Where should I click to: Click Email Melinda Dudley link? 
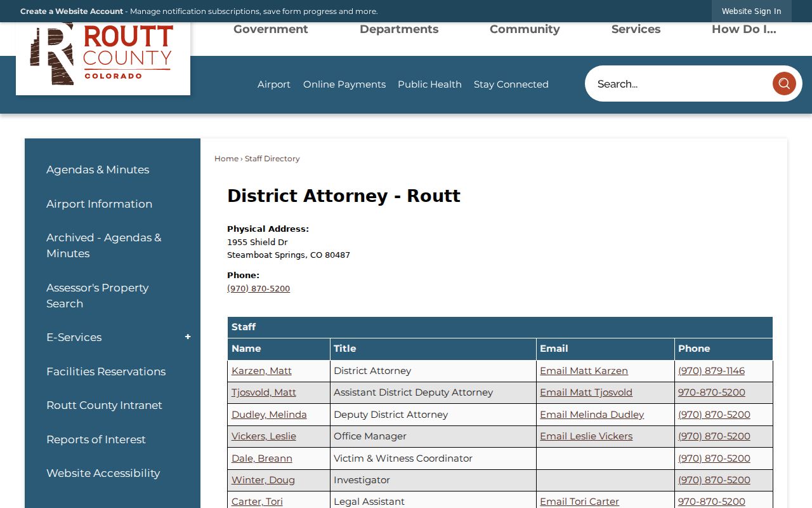coord(592,415)
